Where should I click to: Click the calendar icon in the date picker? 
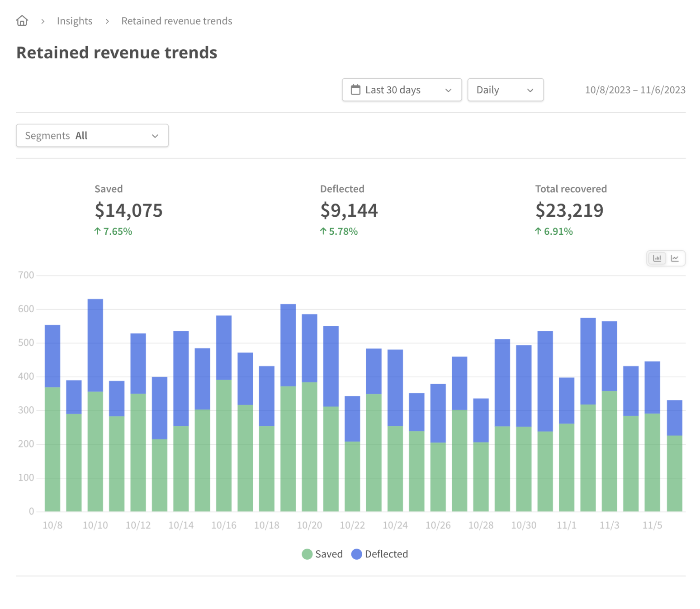click(356, 90)
